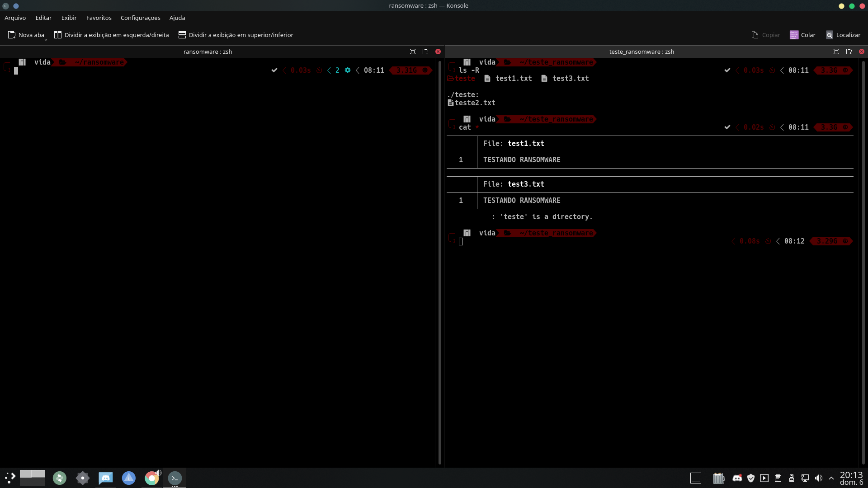Viewport: 868px width, 488px height.
Task: Open the removable device notifier dropdown
Action: [792, 478]
